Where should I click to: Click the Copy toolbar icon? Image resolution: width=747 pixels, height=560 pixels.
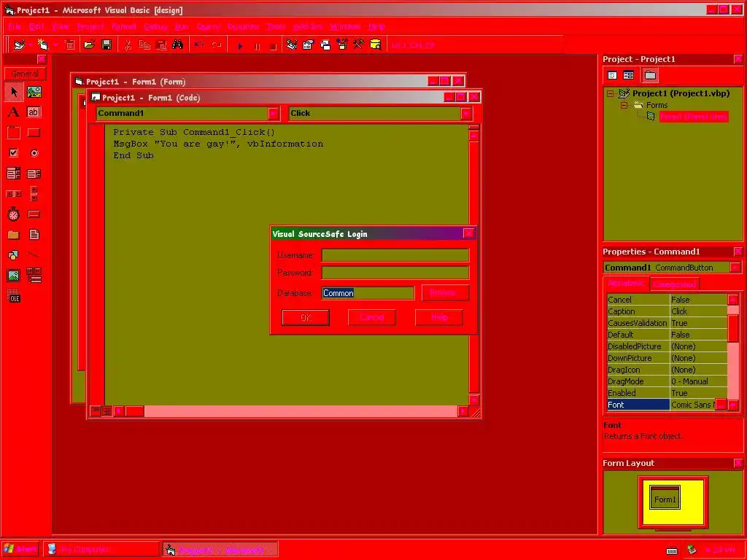pos(144,44)
